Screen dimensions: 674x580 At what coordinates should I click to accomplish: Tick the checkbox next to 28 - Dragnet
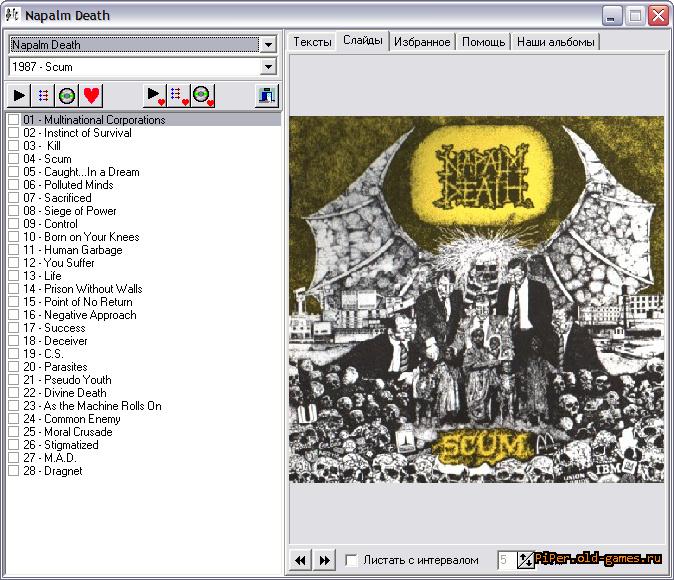click(13, 471)
